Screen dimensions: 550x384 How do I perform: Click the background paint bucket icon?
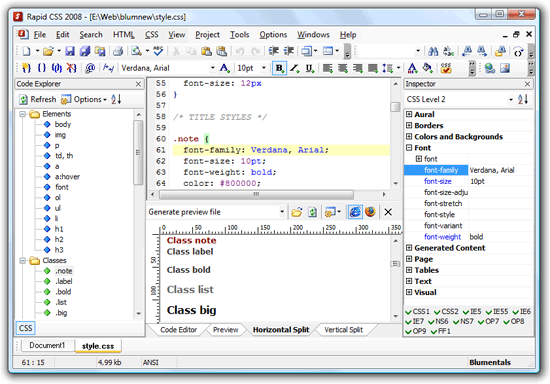click(x=428, y=68)
